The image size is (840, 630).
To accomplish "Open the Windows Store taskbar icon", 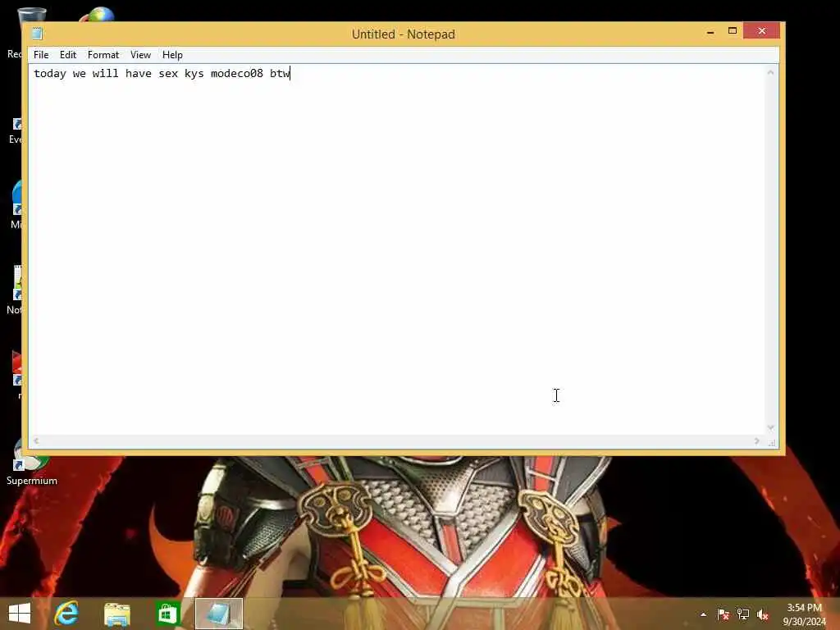I will [x=167, y=614].
